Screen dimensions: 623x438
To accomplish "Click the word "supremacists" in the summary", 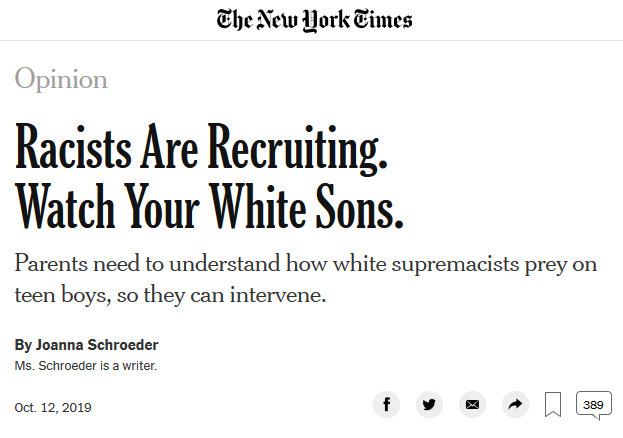I will click(x=455, y=266).
